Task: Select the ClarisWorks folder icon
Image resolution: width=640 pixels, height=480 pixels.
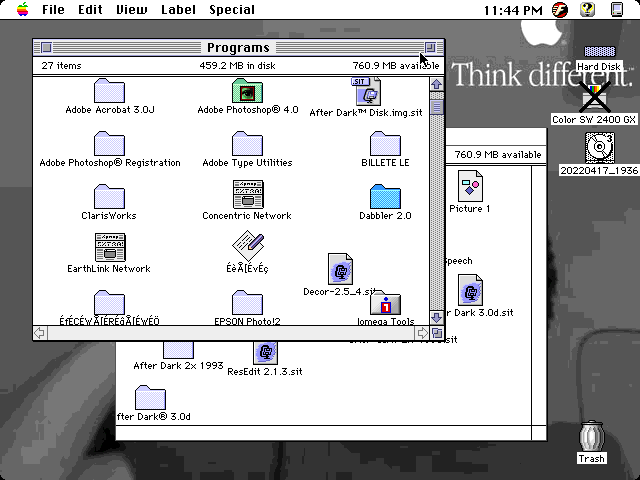Action: (109, 197)
